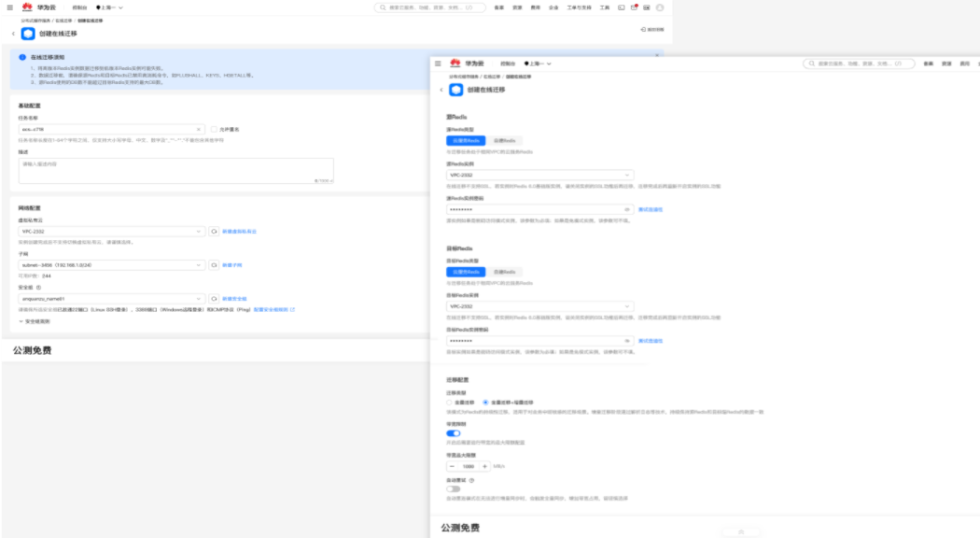Click the auto-retry help icon
The height and width of the screenshot is (538, 980).
click(472, 480)
